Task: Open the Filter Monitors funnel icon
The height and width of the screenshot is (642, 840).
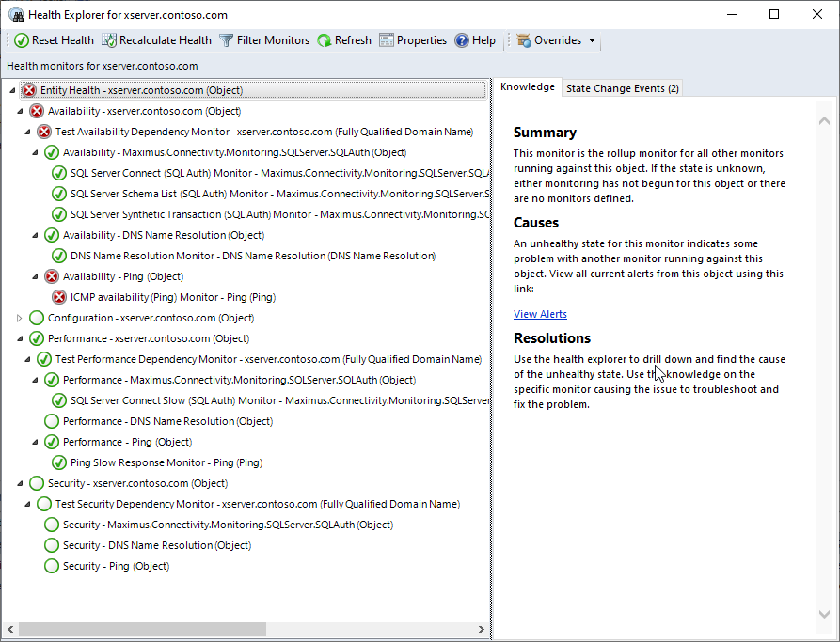Action: click(227, 40)
